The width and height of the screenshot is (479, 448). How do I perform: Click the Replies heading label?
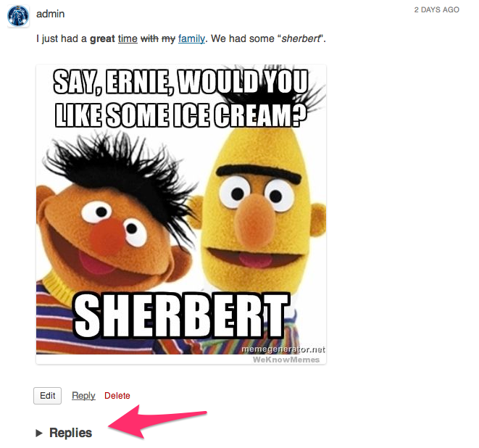(x=70, y=433)
